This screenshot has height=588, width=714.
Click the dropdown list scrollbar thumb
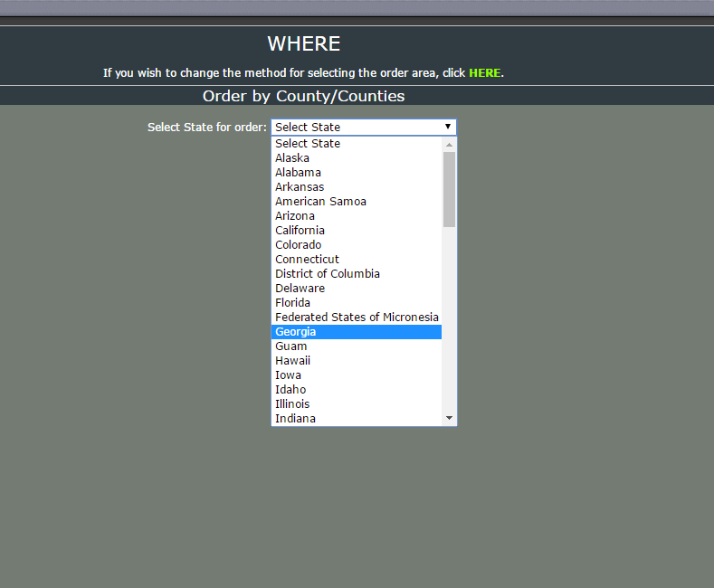[x=449, y=188]
